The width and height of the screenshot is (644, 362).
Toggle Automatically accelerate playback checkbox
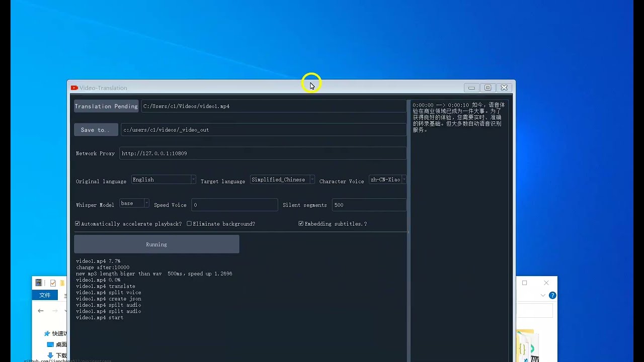click(x=77, y=224)
